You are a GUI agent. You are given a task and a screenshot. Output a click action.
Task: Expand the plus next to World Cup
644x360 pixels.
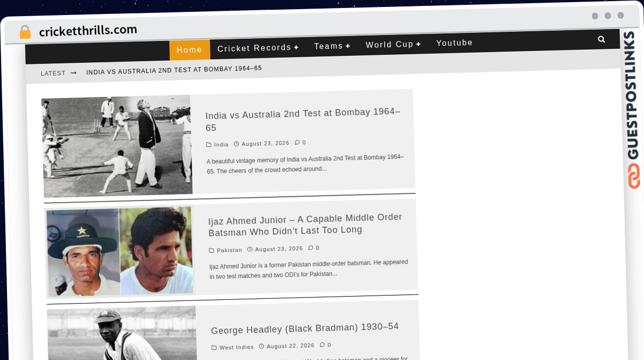418,44
